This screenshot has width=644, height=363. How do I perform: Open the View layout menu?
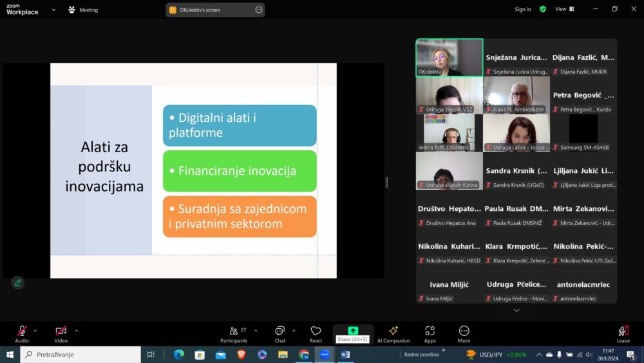click(565, 9)
